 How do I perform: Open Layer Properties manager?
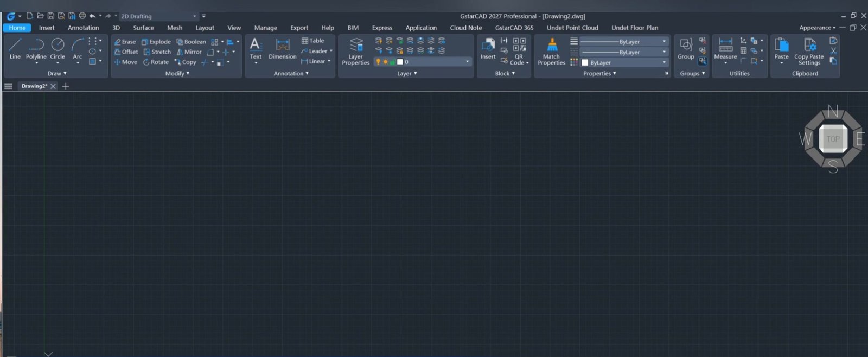click(x=356, y=52)
